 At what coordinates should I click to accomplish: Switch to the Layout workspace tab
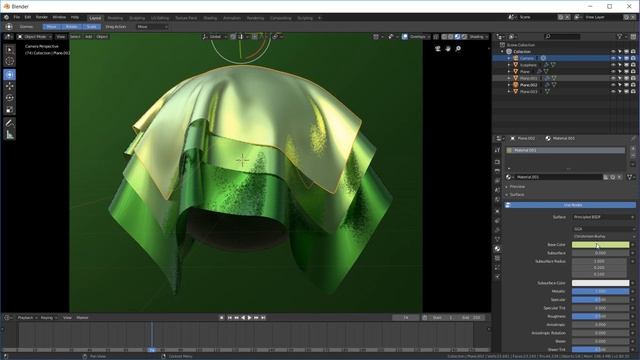[x=95, y=18]
